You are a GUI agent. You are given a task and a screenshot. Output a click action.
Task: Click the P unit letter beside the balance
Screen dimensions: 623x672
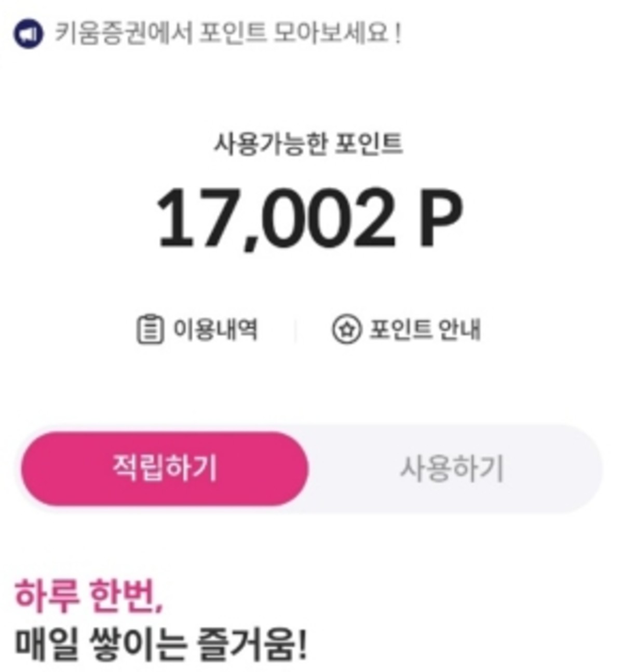[439, 218]
